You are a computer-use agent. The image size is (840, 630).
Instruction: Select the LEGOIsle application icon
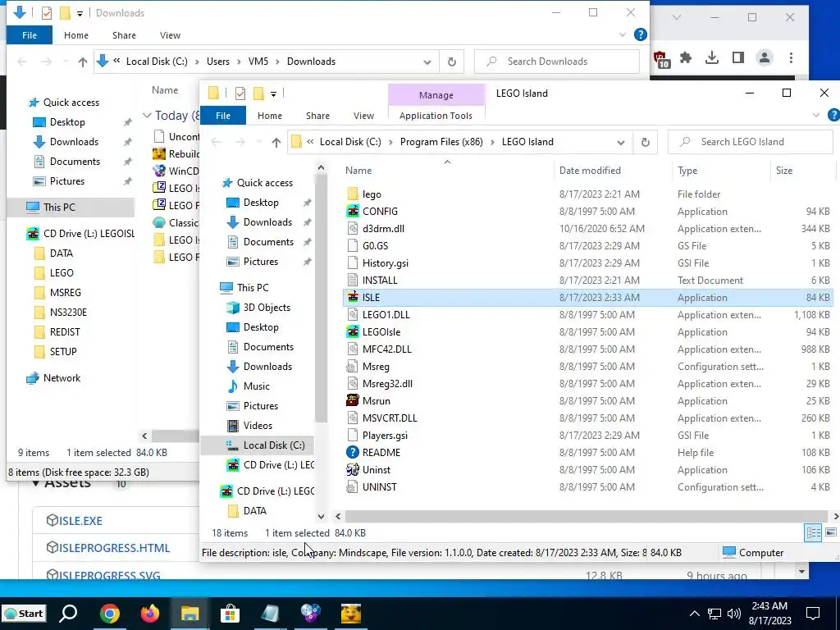tap(353, 331)
